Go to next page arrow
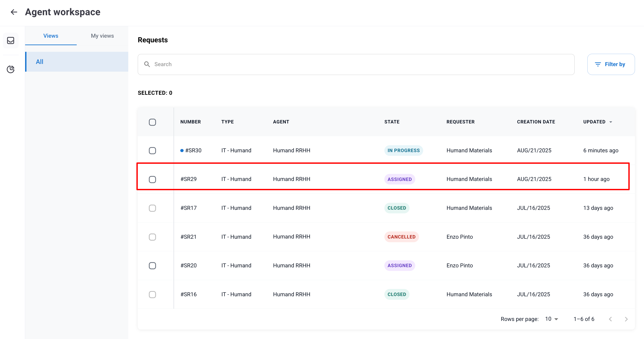The image size is (644, 339). click(626, 319)
